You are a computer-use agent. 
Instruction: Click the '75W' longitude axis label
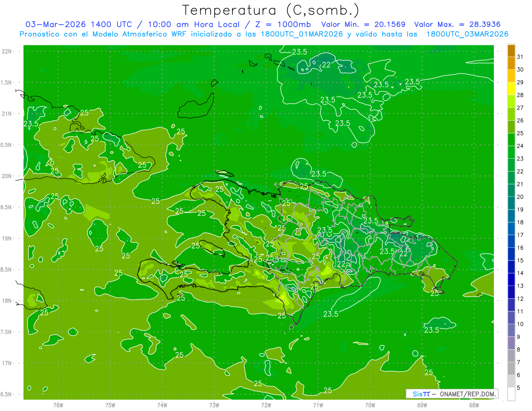tap(110, 405)
